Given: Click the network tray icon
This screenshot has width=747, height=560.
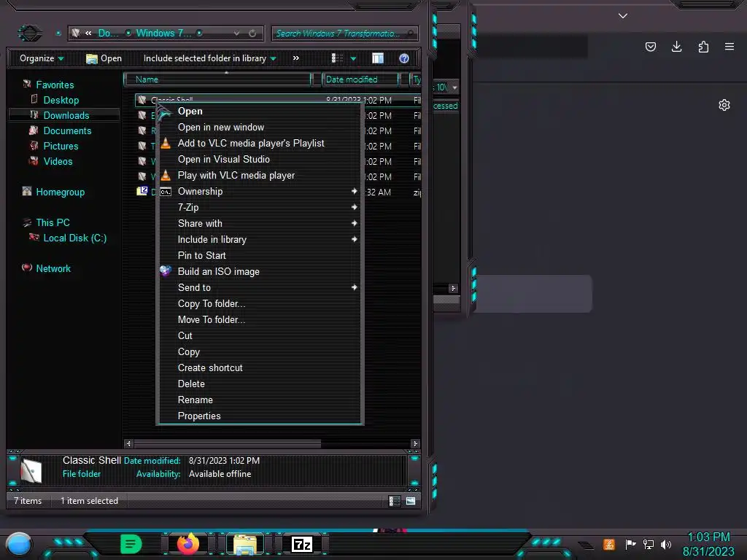Looking at the screenshot, I should click(x=648, y=544).
